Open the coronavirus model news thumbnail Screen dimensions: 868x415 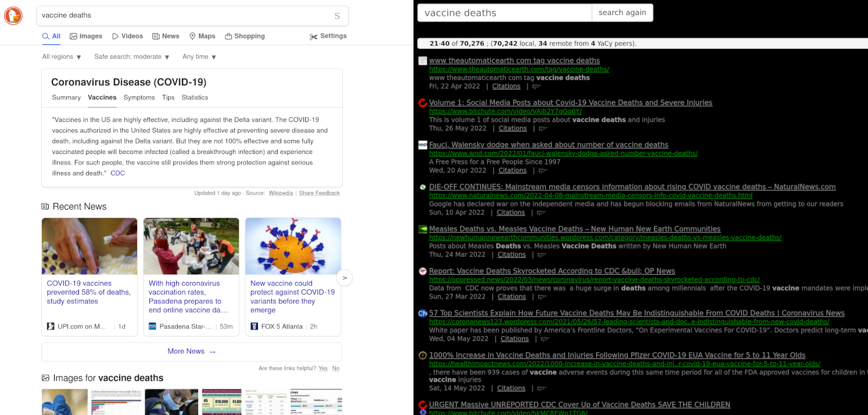click(293, 246)
